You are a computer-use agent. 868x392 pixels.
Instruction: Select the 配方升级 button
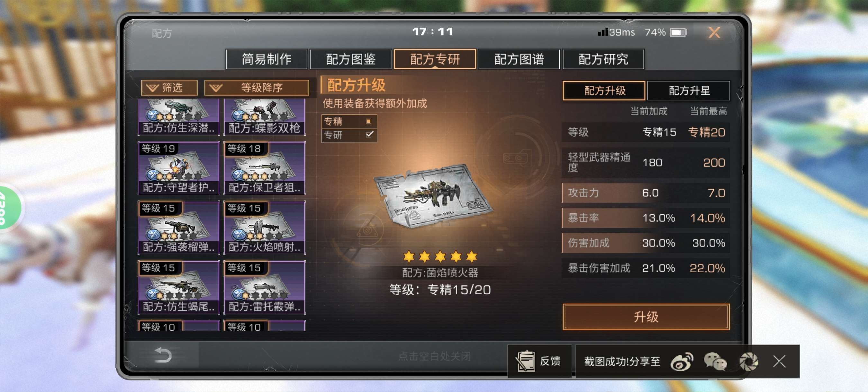(x=604, y=91)
